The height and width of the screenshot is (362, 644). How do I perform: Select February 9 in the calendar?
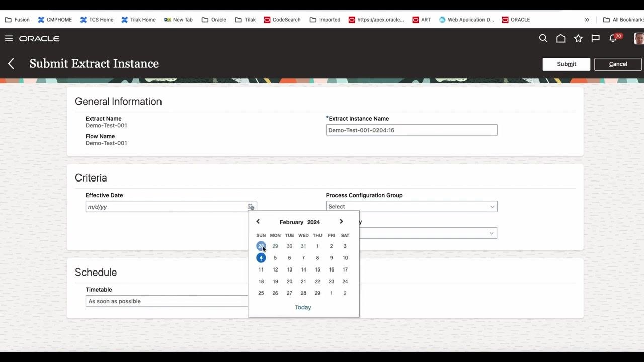tap(331, 258)
